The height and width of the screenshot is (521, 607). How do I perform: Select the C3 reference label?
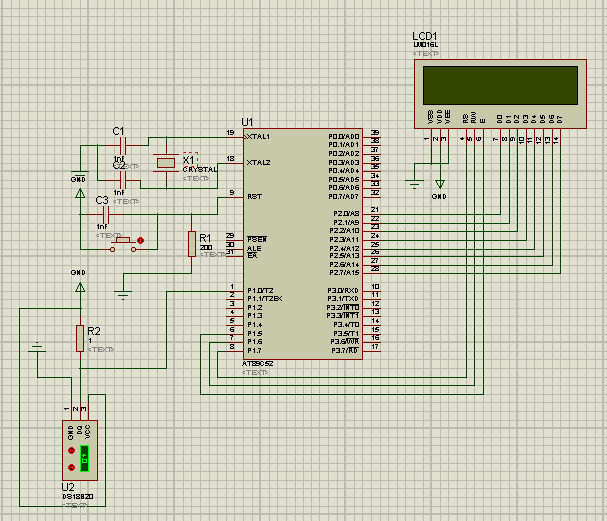point(102,201)
